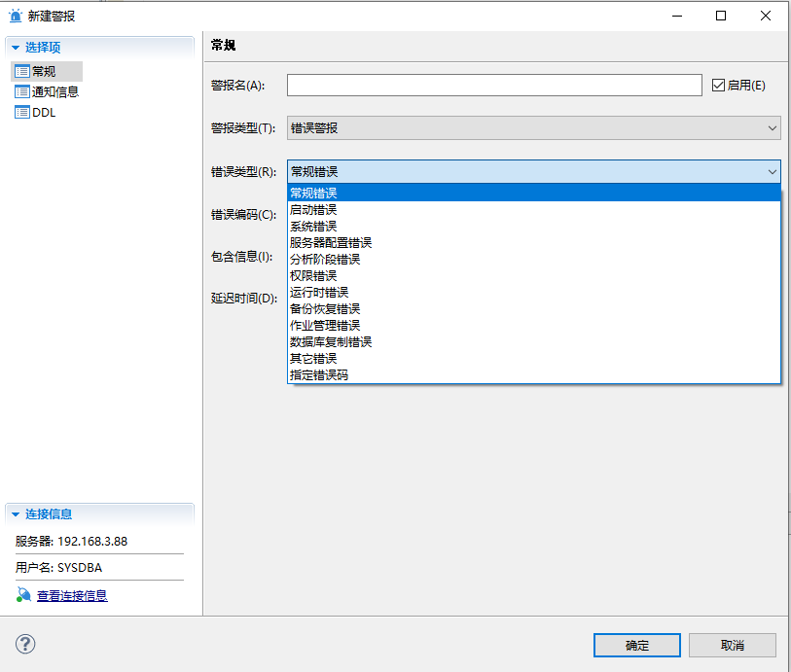Choose the 运行时错误 option

(x=534, y=293)
